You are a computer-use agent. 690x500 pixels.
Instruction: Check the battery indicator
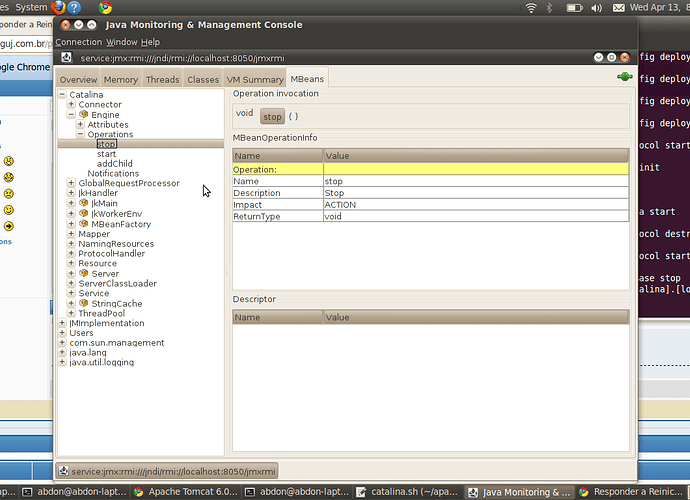point(574,8)
